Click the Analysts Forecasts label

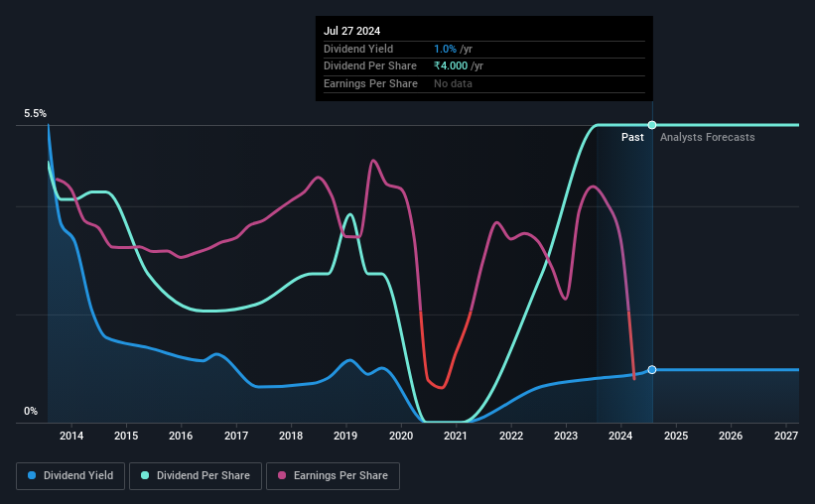pos(708,137)
